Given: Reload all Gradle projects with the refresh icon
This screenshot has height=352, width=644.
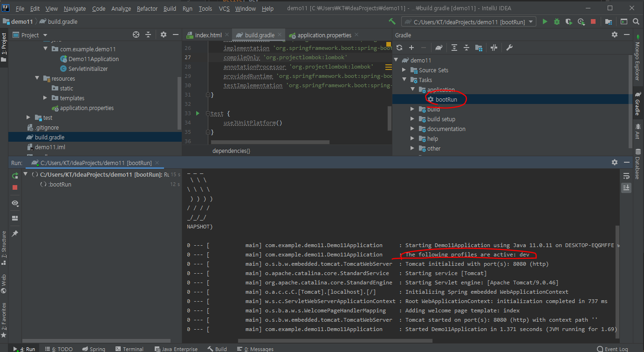Looking at the screenshot, I should 399,48.
